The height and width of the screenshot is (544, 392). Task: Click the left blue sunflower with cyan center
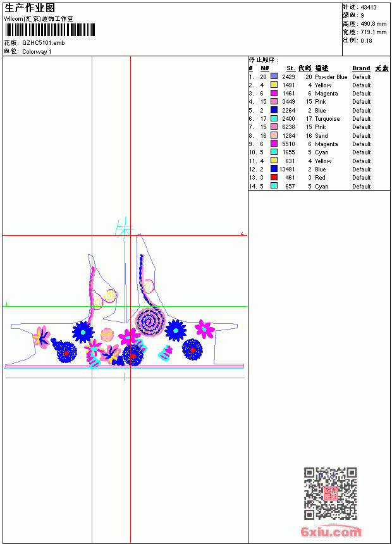click(x=83, y=332)
